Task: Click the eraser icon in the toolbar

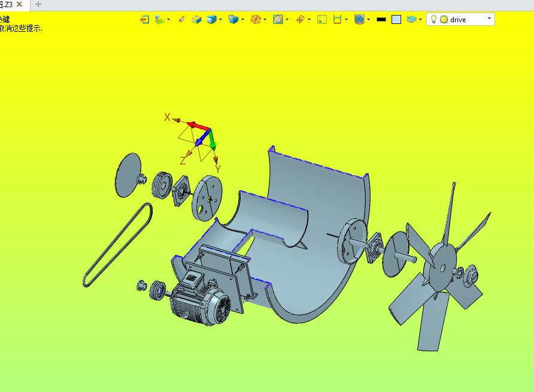Action: pos(182,19)
